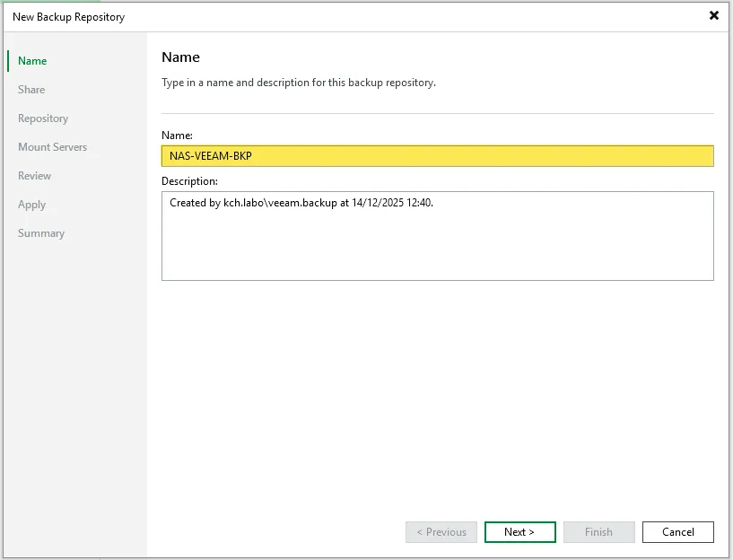Screen dimensions: 733x560
Task: Jump to the Review step
Action: (34, 176)
